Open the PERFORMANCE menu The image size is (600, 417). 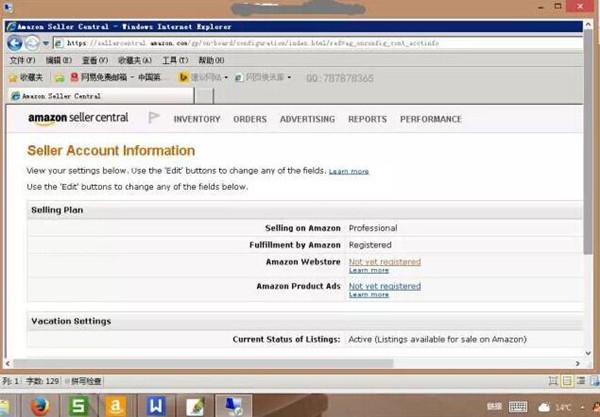click(x=431, y=119)
